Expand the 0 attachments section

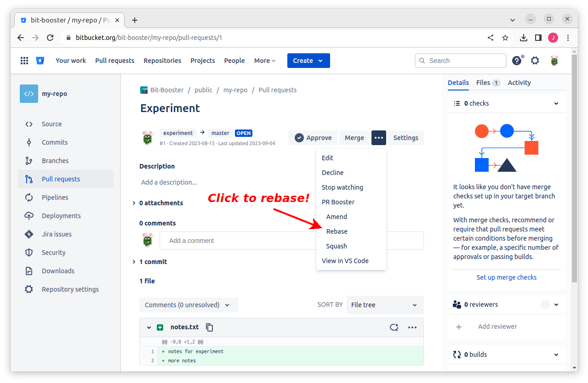click(x=134, y=203)
